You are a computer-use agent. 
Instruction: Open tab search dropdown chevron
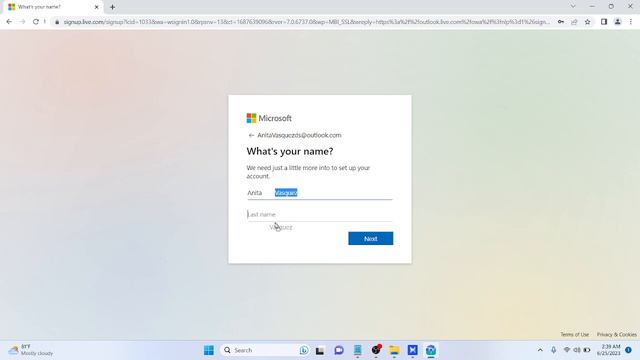point(573,7)
